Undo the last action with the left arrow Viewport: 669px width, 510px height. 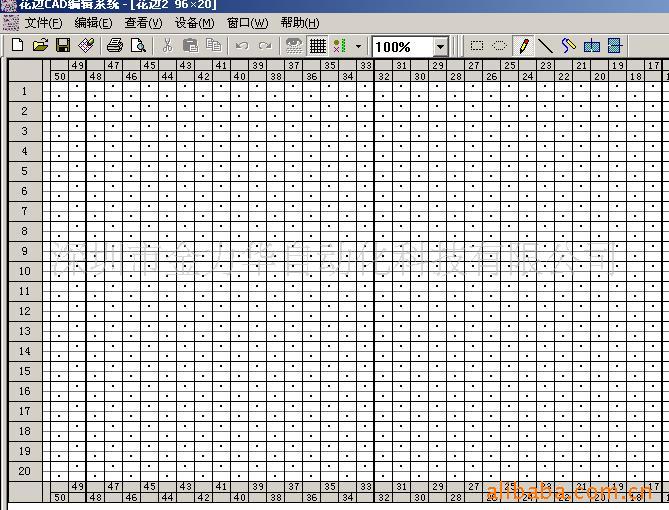pyautogui.click(x=242, y=45)
